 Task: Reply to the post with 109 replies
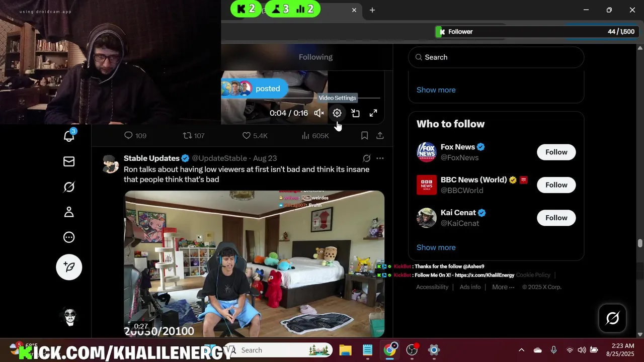coord(135,136)
